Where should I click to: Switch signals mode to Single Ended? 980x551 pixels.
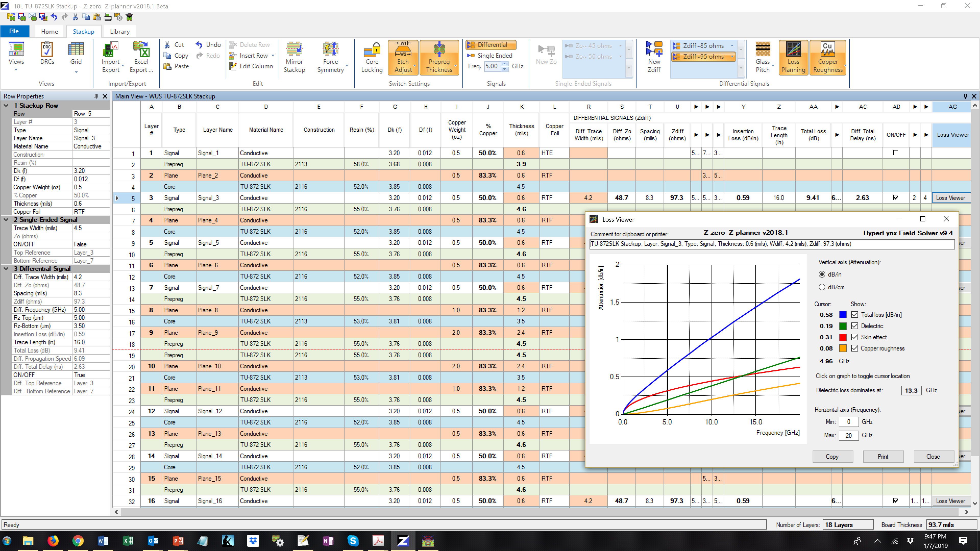click(490, 56)
